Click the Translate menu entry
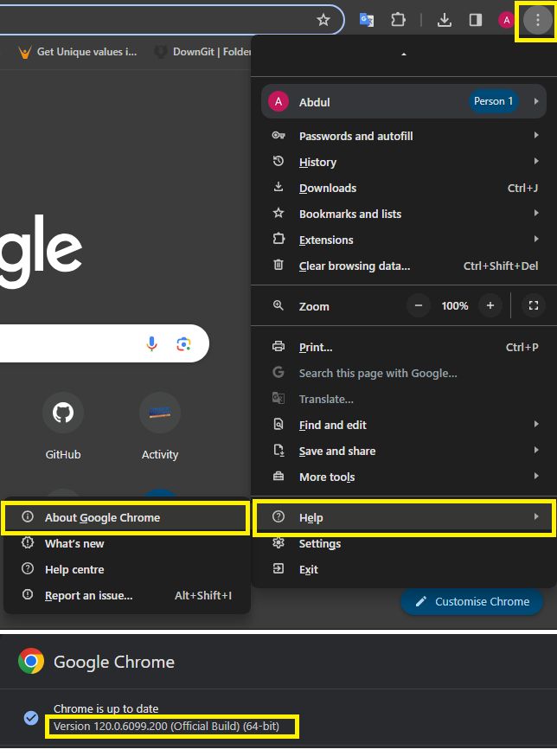The height and width of the screenshot is (756, 557). [x=404, y=400]
